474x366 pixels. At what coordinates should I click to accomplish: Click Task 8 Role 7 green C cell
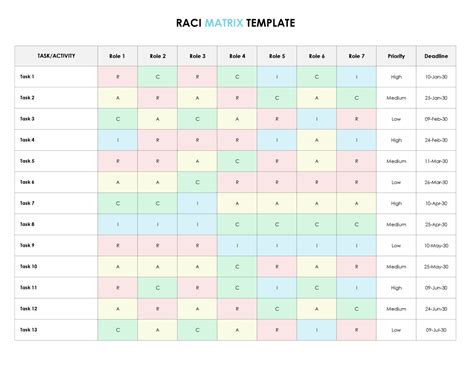[x=357, y=224]
